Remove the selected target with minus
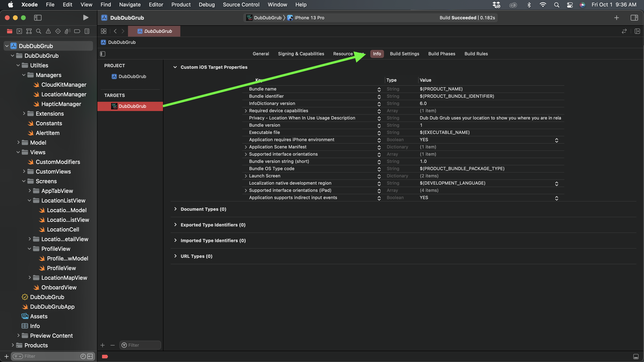644x362 pixels. point(112,345)
